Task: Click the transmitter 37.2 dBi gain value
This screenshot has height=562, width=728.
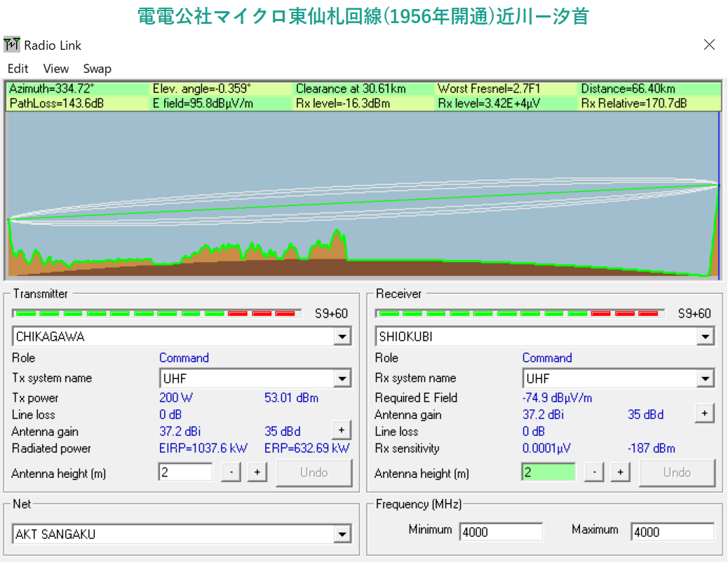Action: [x=180, y=431]
